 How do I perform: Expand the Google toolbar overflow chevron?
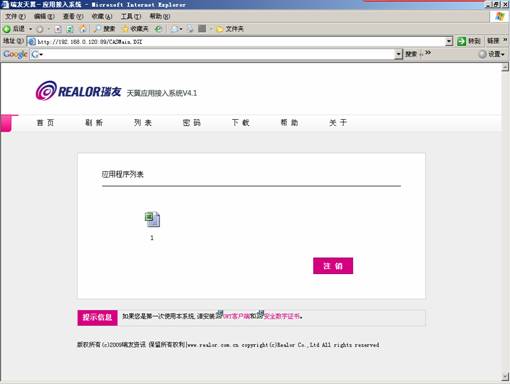point(428,53)
